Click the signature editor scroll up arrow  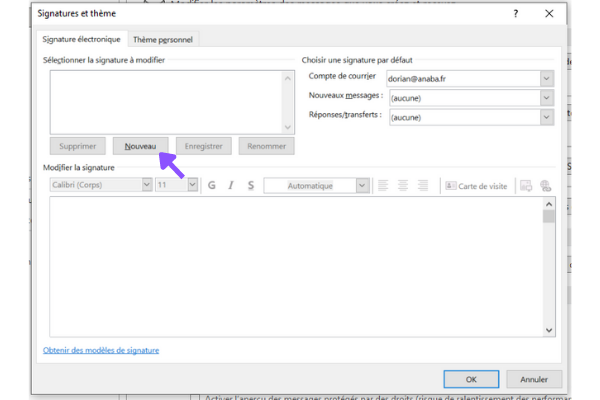549,204
